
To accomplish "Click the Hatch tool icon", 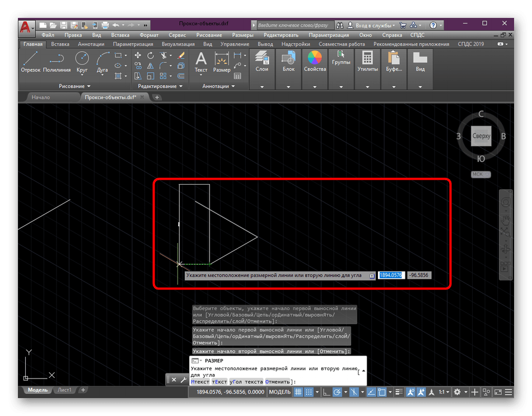I will tap(118, 76).
